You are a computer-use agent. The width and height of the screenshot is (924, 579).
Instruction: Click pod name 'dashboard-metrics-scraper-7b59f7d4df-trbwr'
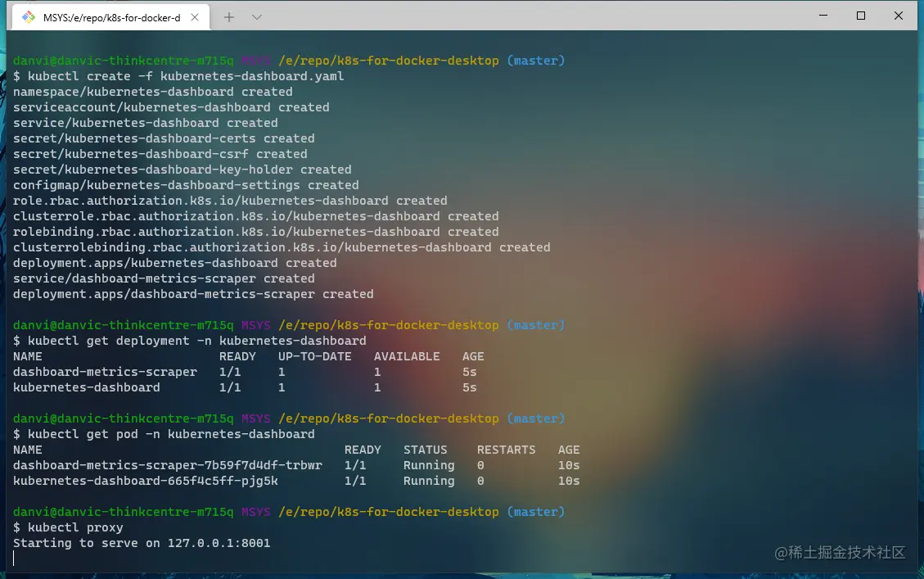coord(167,465)
